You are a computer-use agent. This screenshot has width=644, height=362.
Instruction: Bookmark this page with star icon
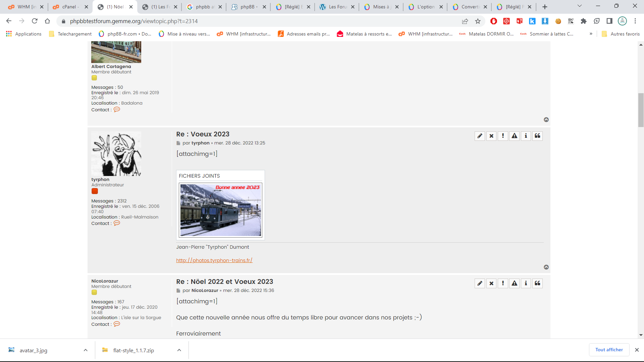pyautogui.click(x=478, y=21)
